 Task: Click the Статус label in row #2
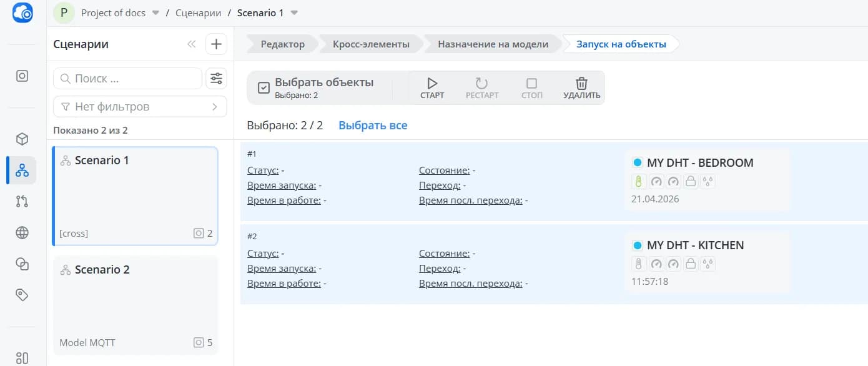(x=263, y=253)
